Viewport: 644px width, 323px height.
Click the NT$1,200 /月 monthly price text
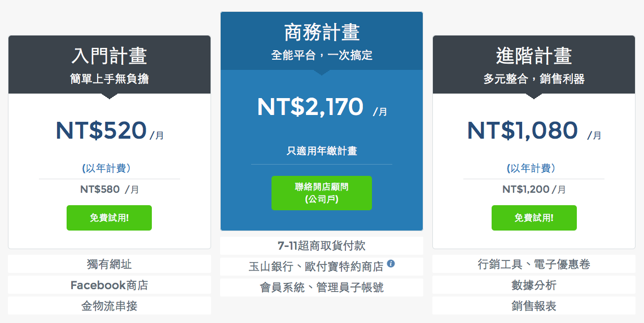(534, 189)
